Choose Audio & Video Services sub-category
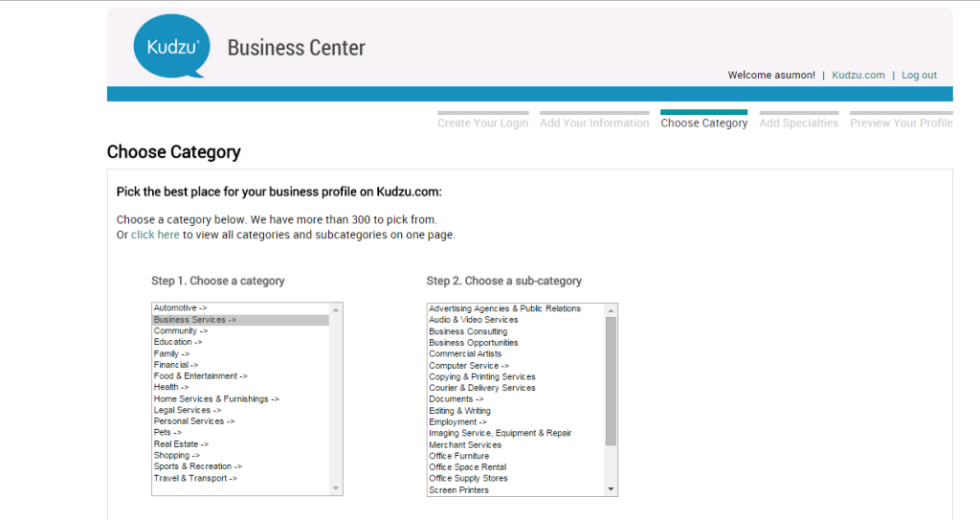980x520 pixels. [x=516, y=320]
